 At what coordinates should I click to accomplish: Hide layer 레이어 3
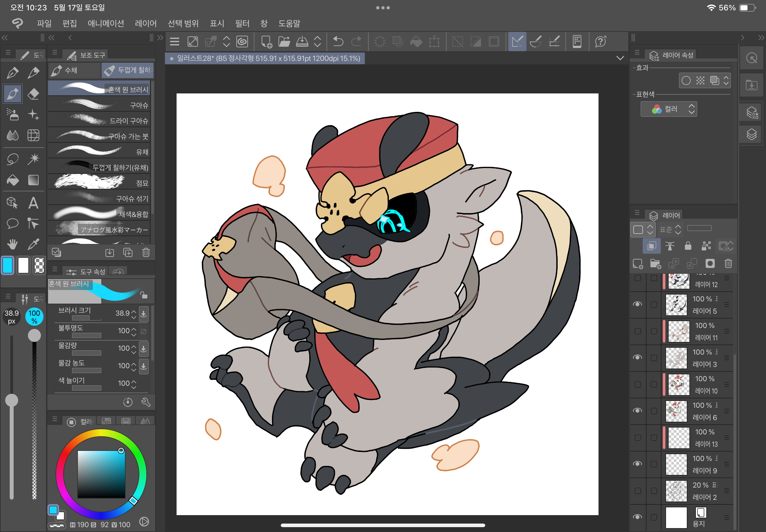coord(637,357)
